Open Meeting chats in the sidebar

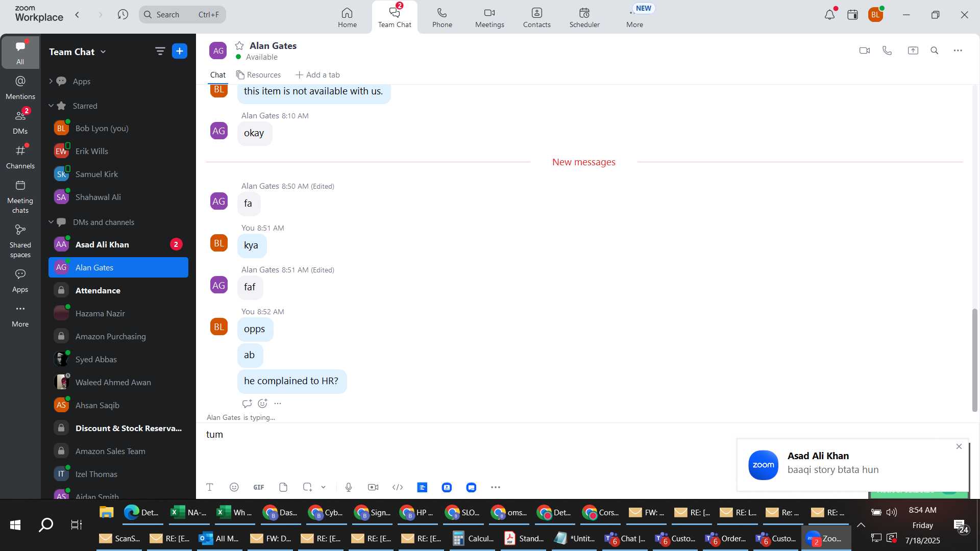[20, 197]
